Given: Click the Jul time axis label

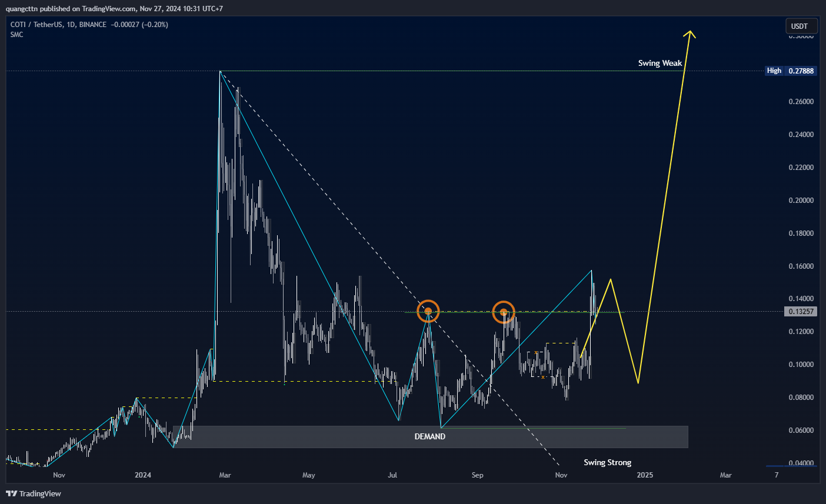Looking at the screenshot, I should (x=392, y=475).
